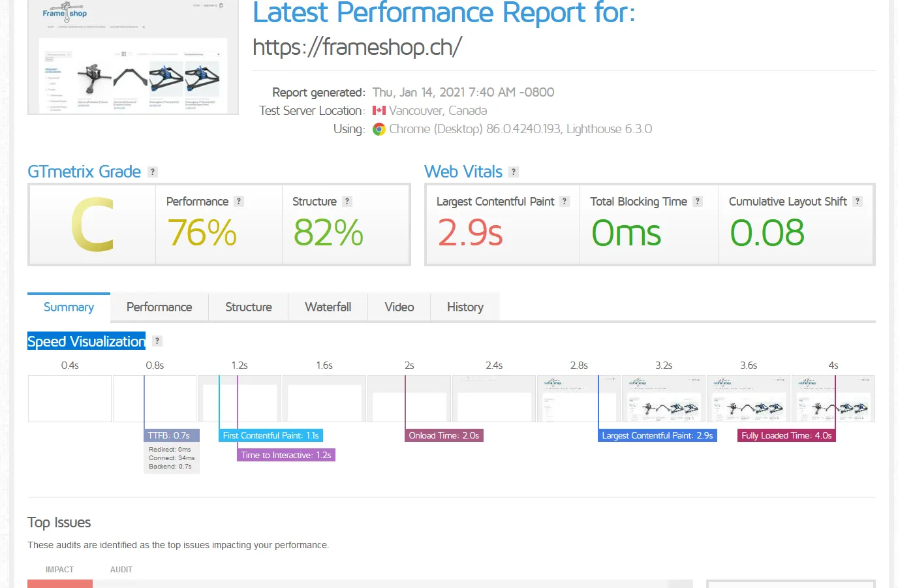View the History tab
This screenshot has width=898, height=588.
pos(465,307)
